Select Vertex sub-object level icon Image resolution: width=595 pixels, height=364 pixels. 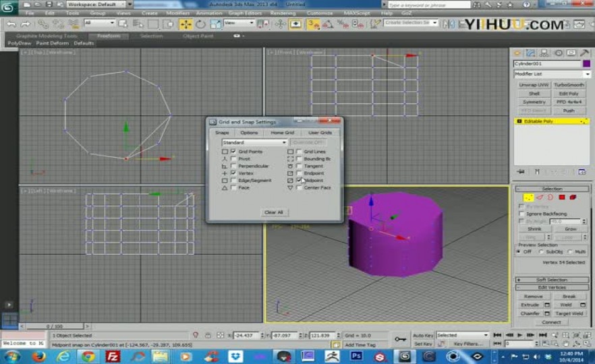529,197
